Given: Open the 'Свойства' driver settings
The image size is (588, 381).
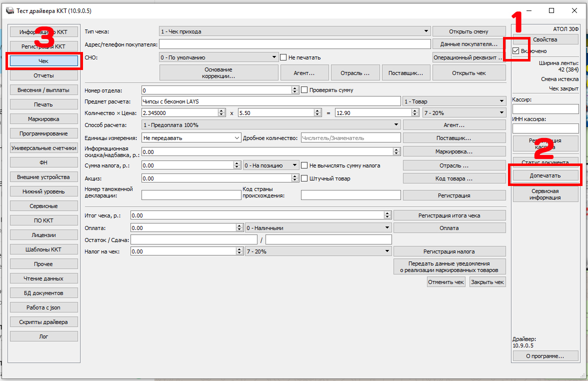Looking at the screenshot, I should click(x=545, y=39).
